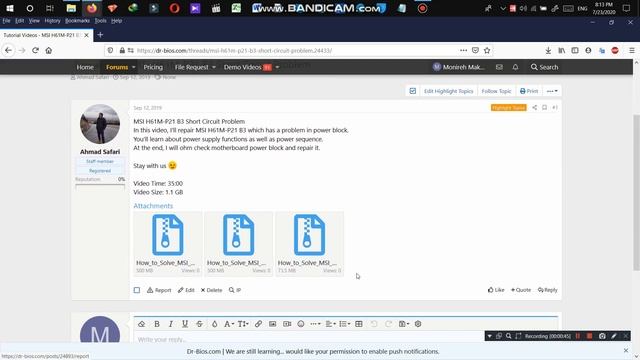
Task: Click the insert image icon in the editor
Action: tap(273, 324)
